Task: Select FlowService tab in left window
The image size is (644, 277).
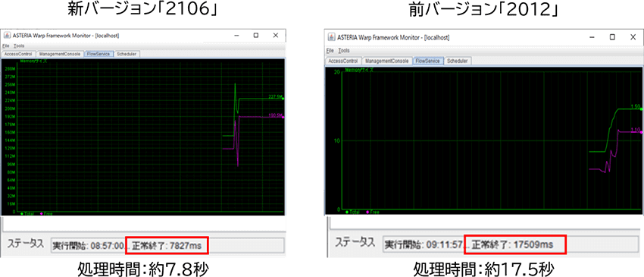Action: point(99,54)
